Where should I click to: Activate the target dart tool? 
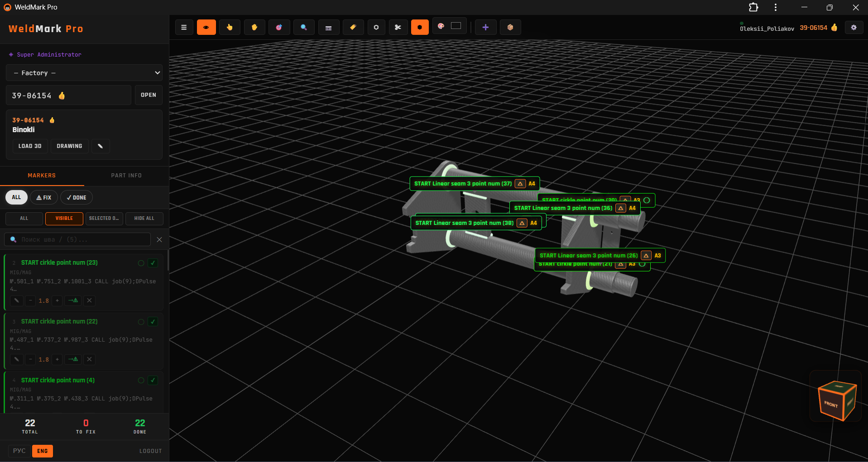point(279,27)
